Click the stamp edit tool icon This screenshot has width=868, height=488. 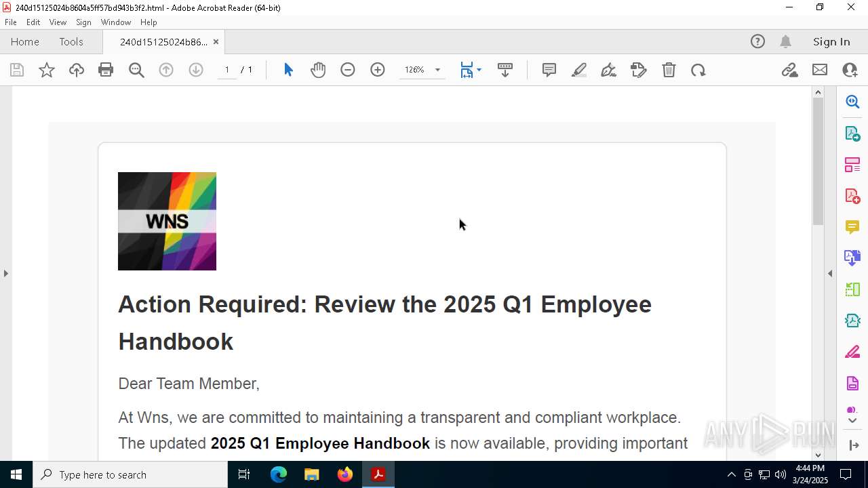(x=639, y=70)
